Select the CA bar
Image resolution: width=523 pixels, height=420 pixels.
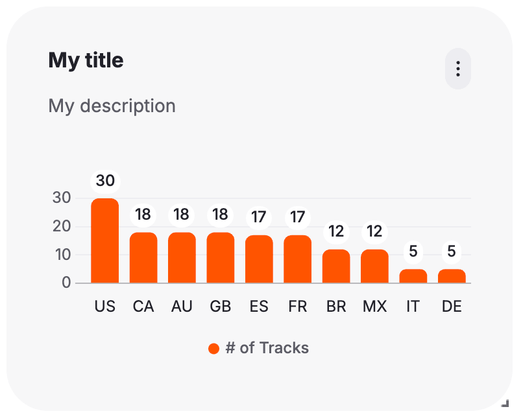tap(143, 257)
